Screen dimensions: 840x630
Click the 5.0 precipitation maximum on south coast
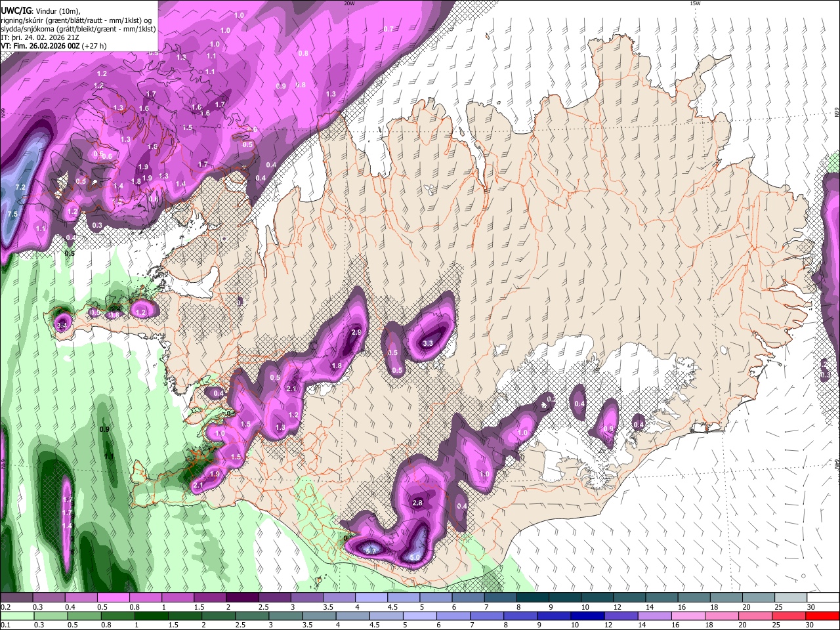(414, 558)
